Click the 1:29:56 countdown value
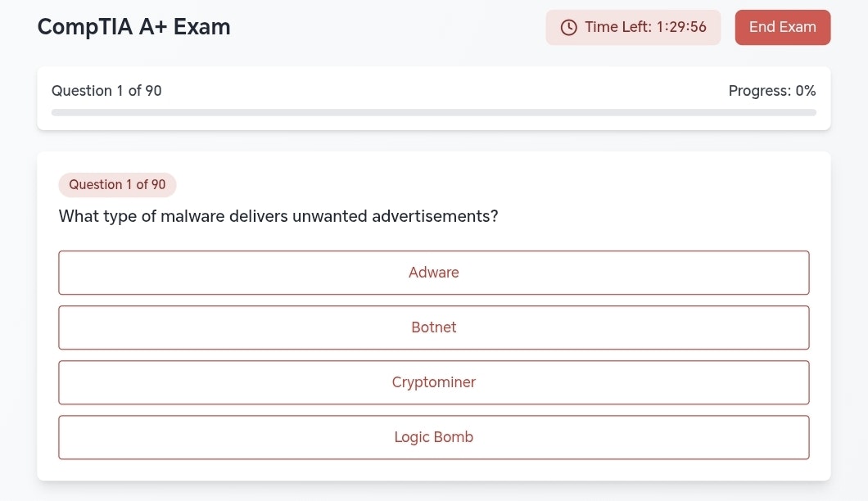This screenshot has height=501, width=868. pos(681,27)
